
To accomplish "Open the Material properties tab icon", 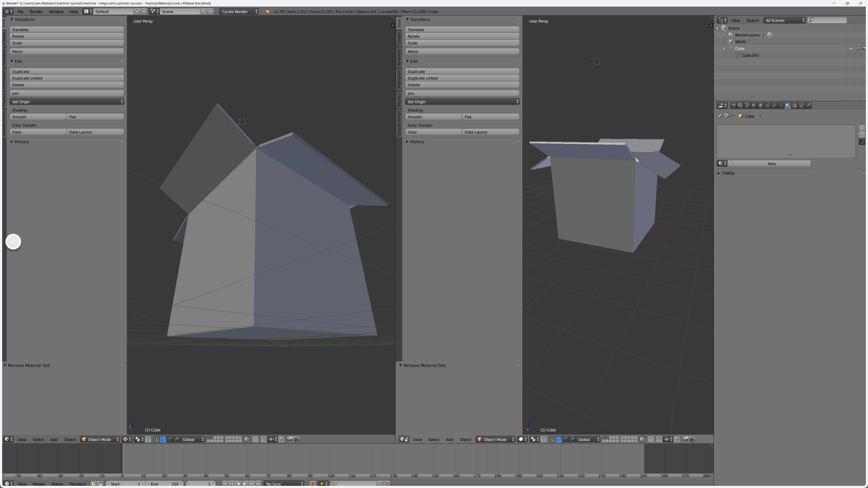I will coord(788,106).
